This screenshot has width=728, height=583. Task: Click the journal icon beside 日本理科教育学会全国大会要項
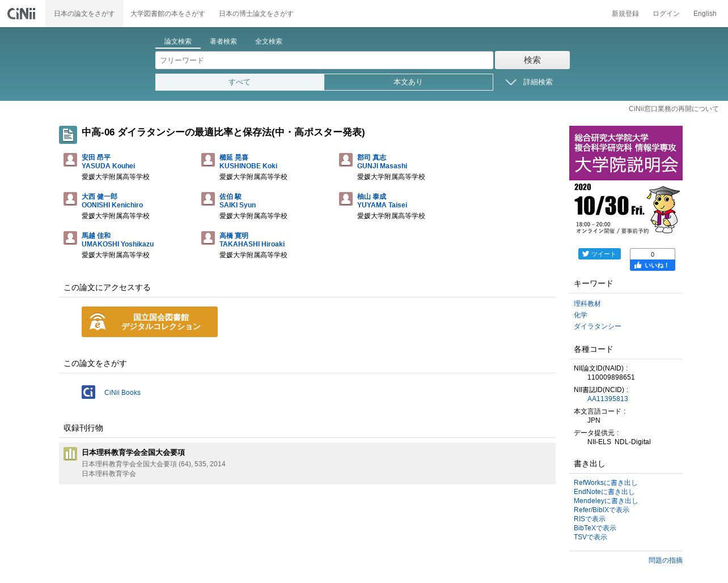[70, 454]
